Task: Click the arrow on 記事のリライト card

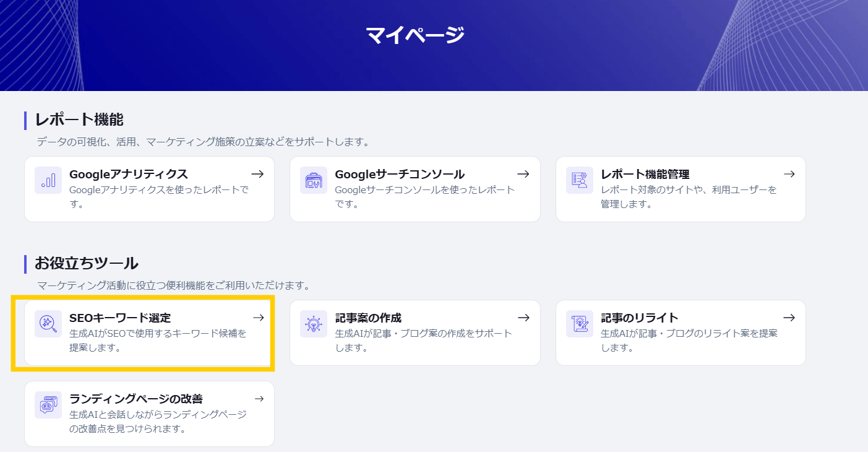Action: (789, 318)
